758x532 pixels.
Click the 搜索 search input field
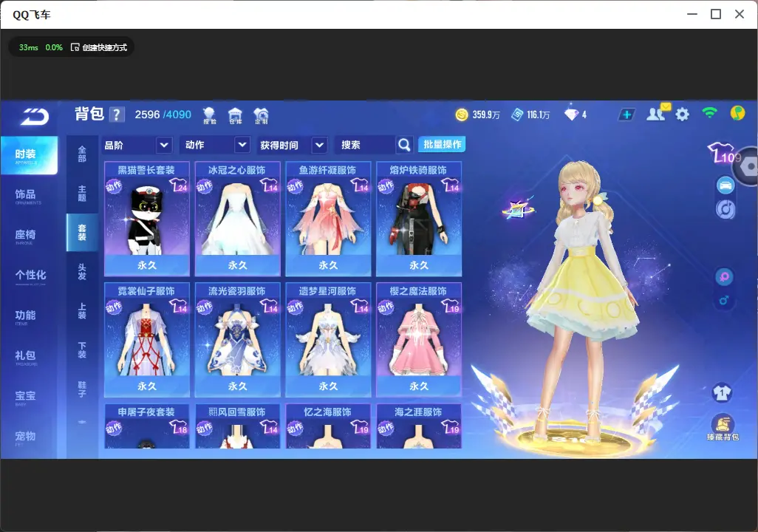365,145
